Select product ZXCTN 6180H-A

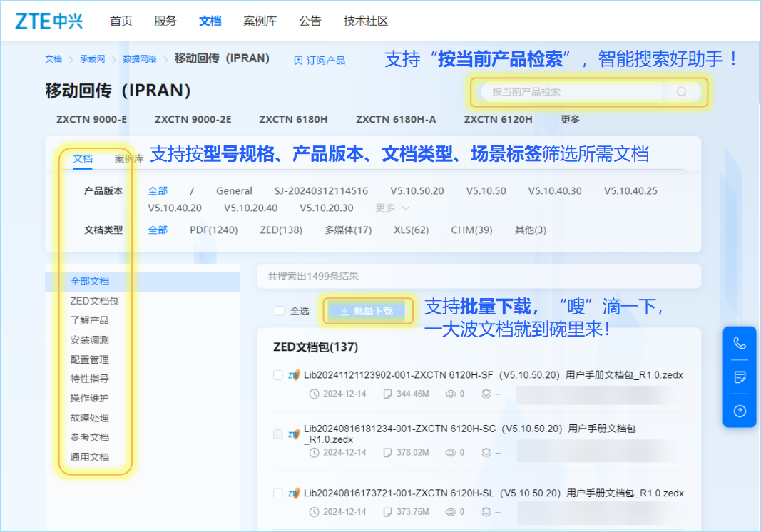coord(396,119)
